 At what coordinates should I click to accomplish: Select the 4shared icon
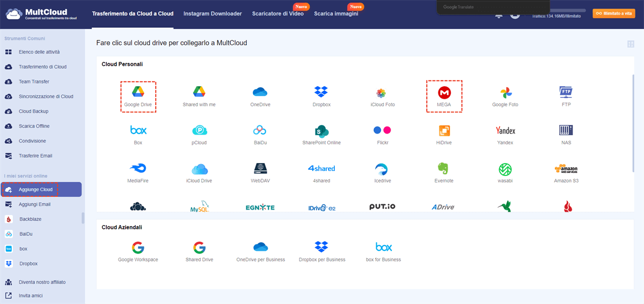pyautogui.click(x=321, y=168)
